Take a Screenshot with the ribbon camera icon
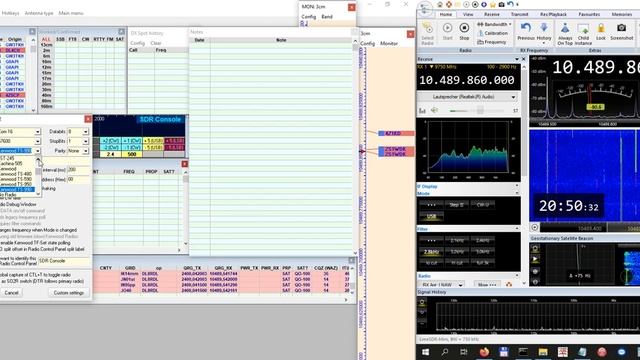Screen dimensions: 640x360 622,31
